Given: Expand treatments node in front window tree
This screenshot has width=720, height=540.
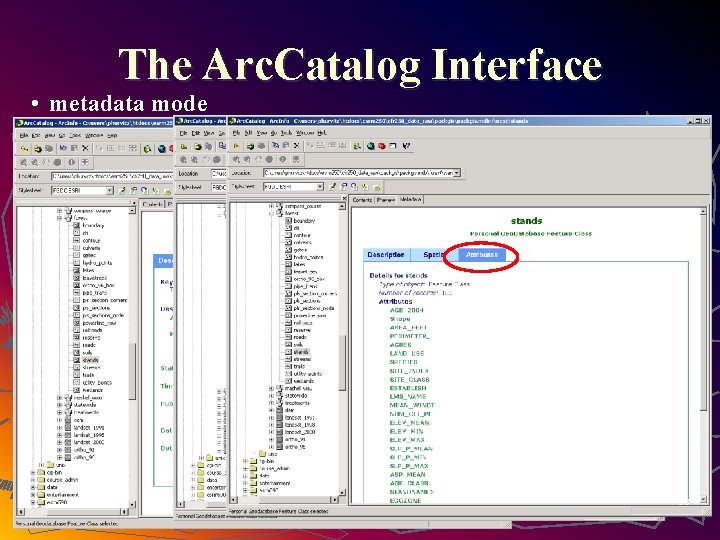Looking at the screenshot, I should (x=271, y=403).
